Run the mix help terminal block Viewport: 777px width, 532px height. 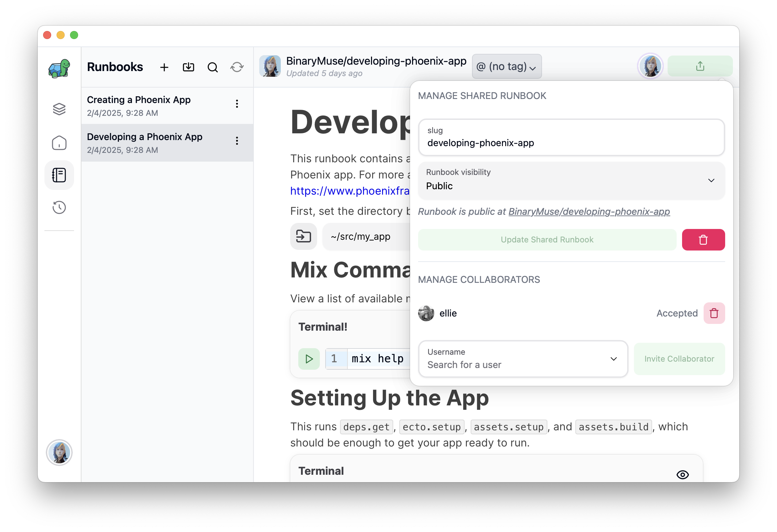(309, 359)
